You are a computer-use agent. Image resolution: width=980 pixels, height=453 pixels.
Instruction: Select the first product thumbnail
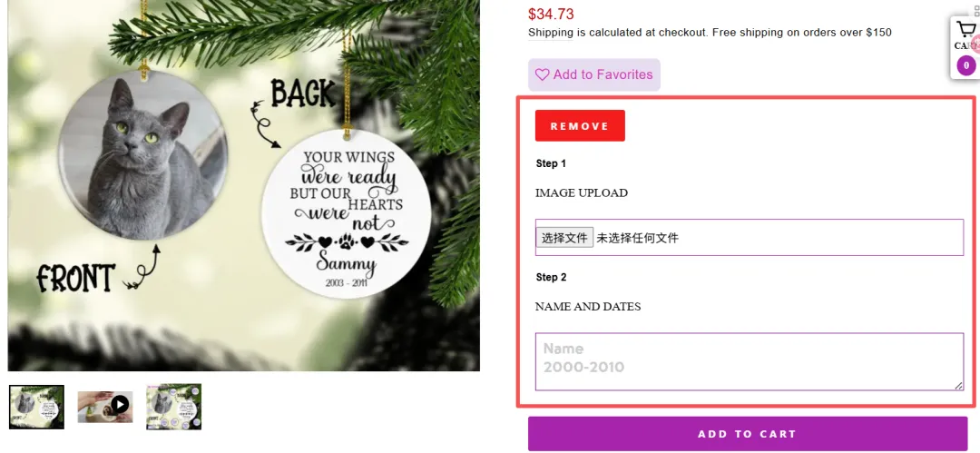36,407
